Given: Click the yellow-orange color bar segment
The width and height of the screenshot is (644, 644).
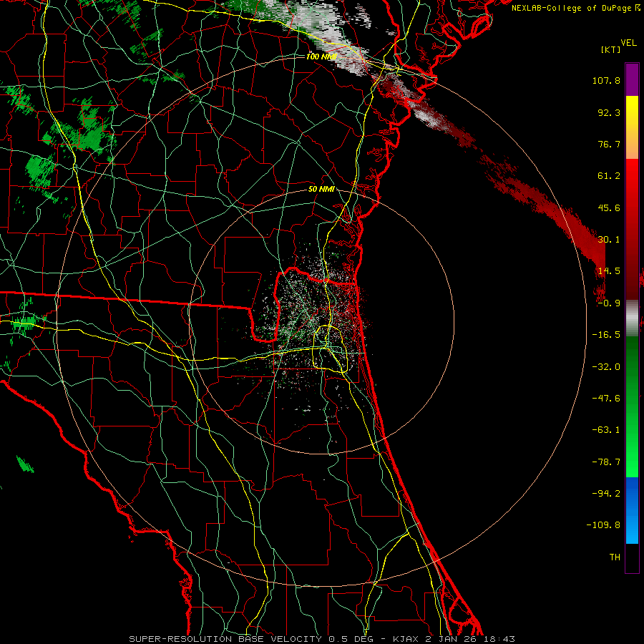Looking at the screenshot, I should pyautogui.click(x=632, y=127).
